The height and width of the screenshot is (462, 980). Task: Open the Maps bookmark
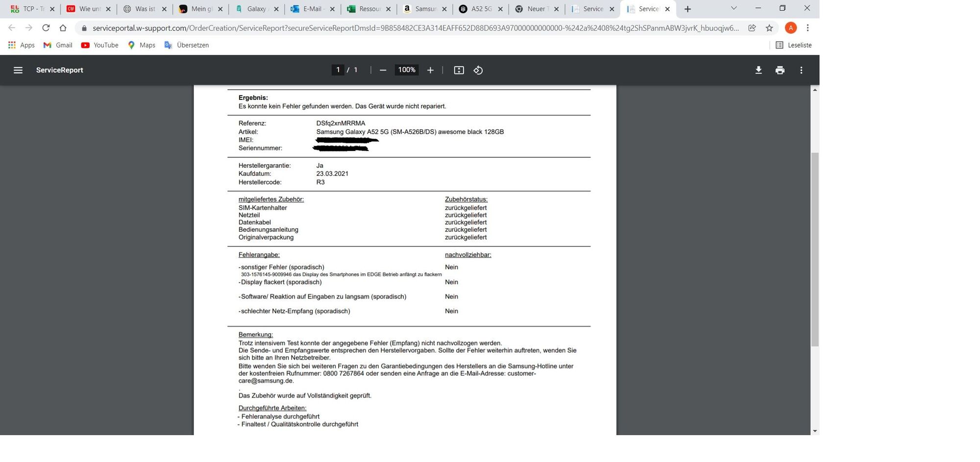click(142, 45)
